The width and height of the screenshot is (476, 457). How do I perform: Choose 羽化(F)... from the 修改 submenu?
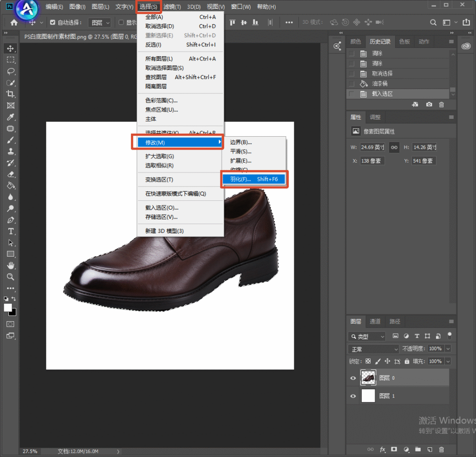pyautogui.click(x=254, y=179)
